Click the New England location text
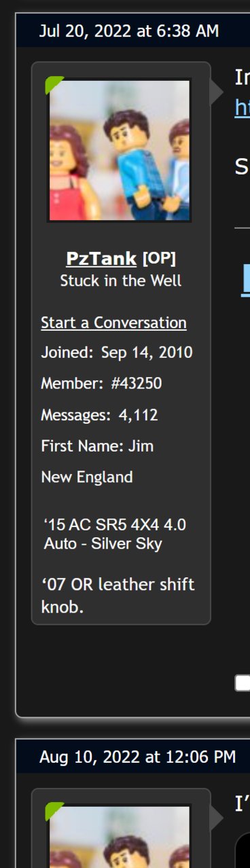The image size is (250, 868). click(87, 477)
